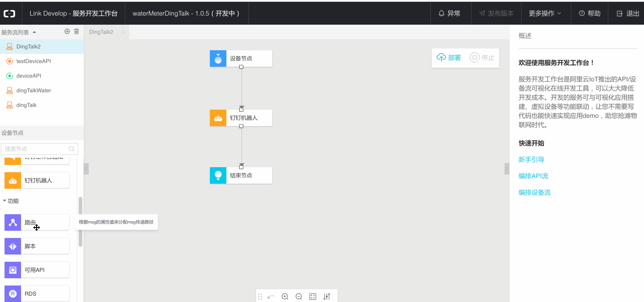Open the 编排设备流 link
The width and height of the screenshot is (644, 302).
point(535,192)
